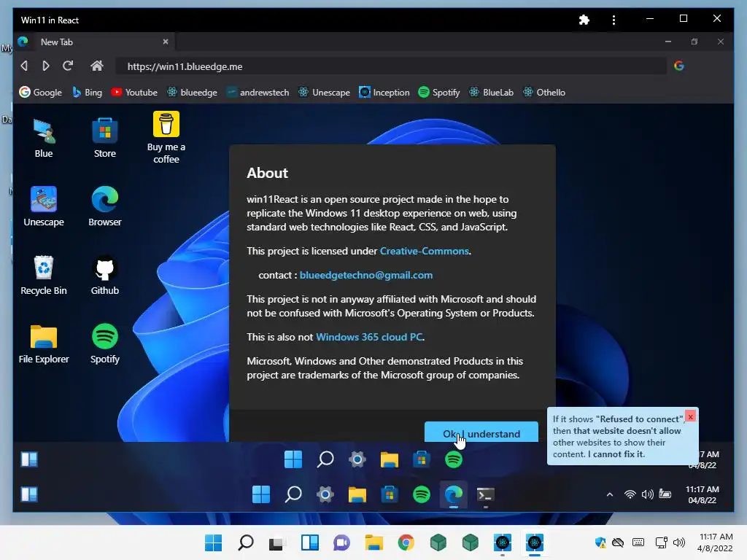Select the Github desktop icon

(105, 275)
